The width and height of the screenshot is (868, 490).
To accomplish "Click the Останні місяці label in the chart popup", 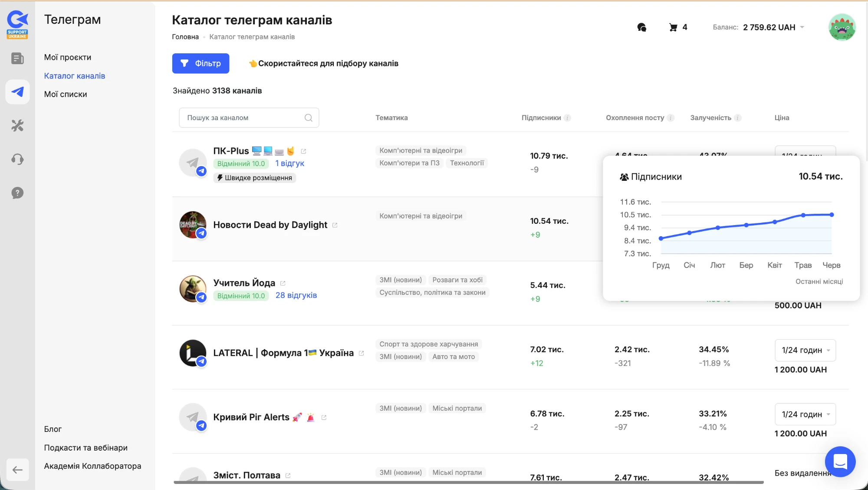I will [819, 282].
